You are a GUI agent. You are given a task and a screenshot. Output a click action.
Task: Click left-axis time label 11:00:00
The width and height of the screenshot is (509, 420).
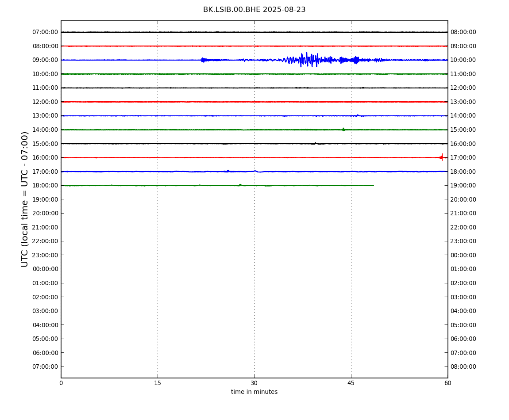click(x=46, y=88)
